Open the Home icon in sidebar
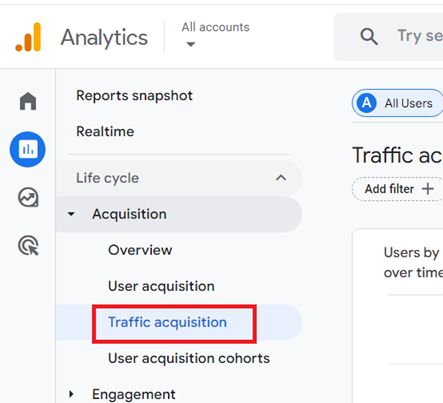Image resolution: width=443 pixels, height=403 pixels. point(28,101)
